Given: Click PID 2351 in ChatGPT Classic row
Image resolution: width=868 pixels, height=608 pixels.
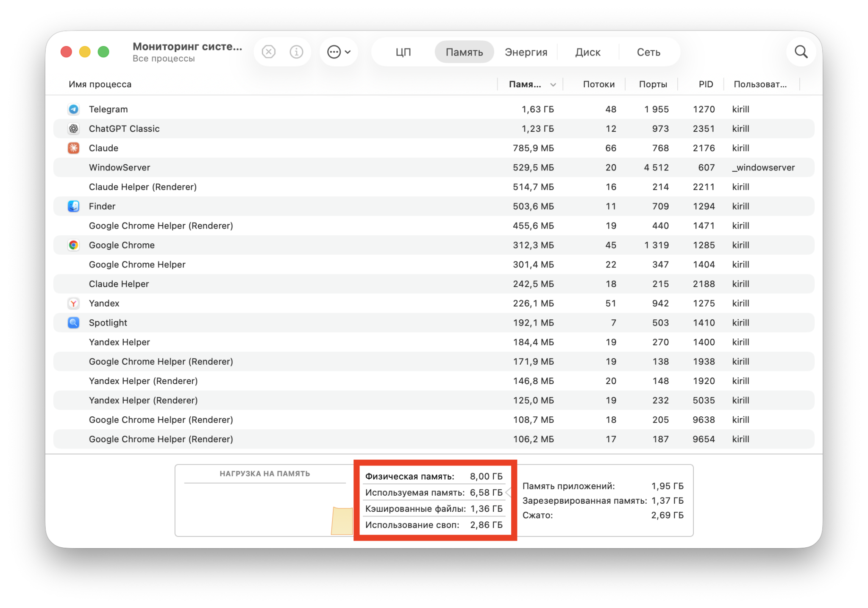Looking at the screenshot, I should pos(704,128).
